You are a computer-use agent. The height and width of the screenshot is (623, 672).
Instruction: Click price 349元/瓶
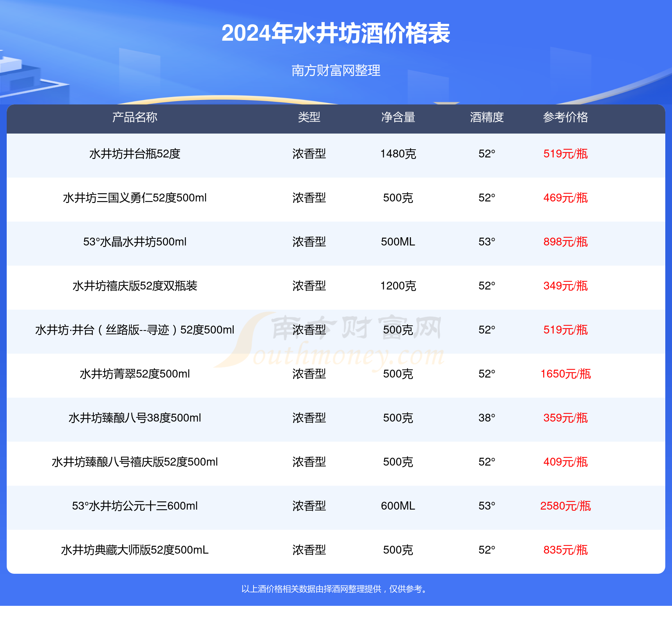tap(566, 286)
